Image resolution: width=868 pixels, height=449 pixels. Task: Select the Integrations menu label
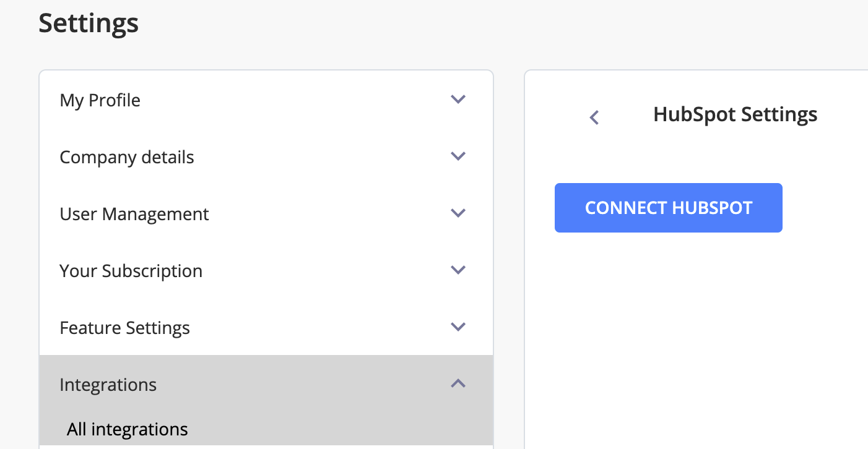tap(108, 385)
